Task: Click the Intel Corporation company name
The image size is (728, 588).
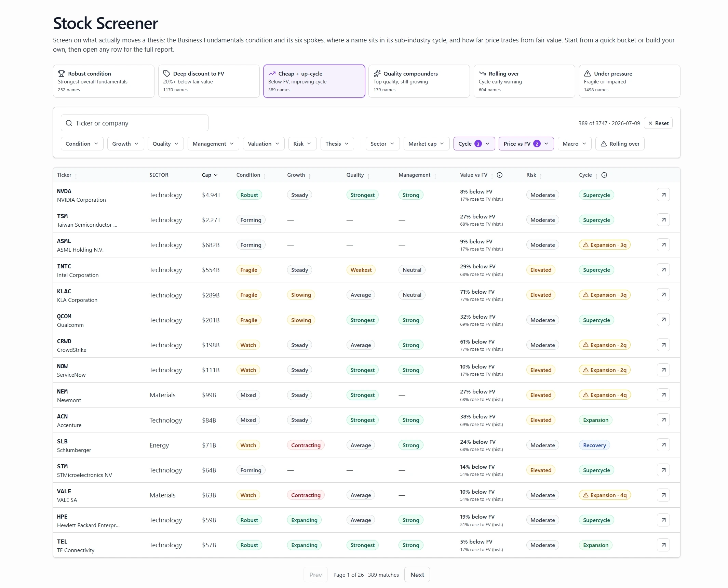Action: 78,275
